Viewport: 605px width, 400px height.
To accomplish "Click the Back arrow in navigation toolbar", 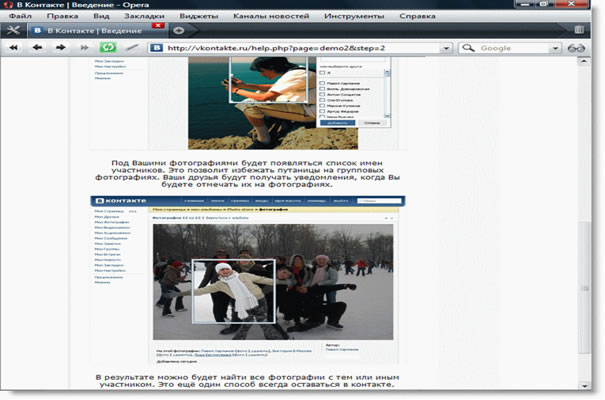I will [x=38, y=47].
